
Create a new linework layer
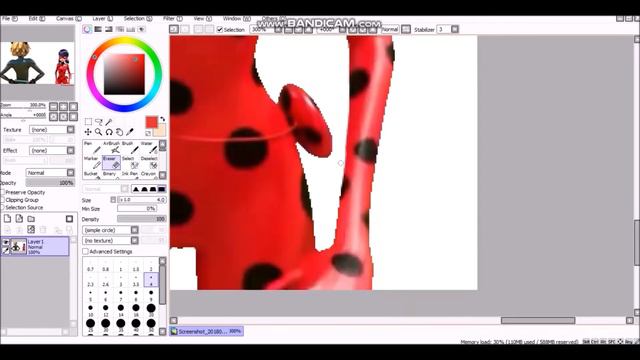pos(19,219)
